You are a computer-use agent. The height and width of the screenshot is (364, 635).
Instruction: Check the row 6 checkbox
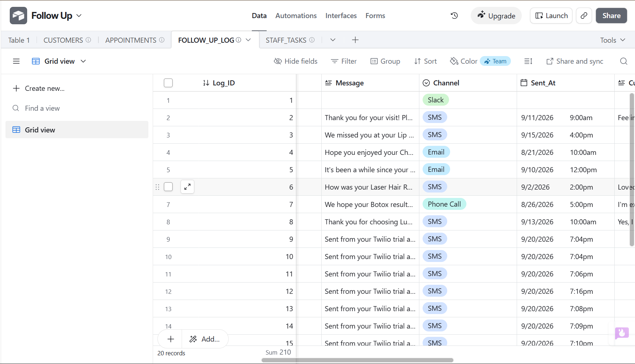[x=168, y=187]
